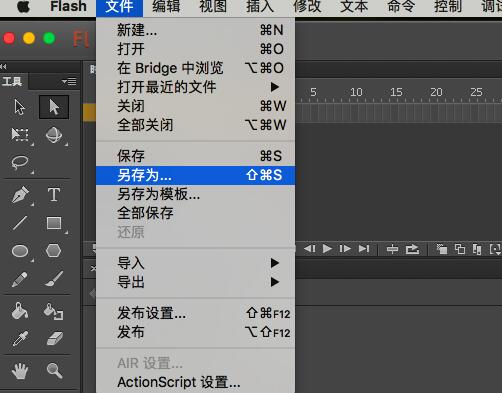This screenshot has width=502, height=393.
Task: Select the Free Transform tool
Action: coord(20,135)
